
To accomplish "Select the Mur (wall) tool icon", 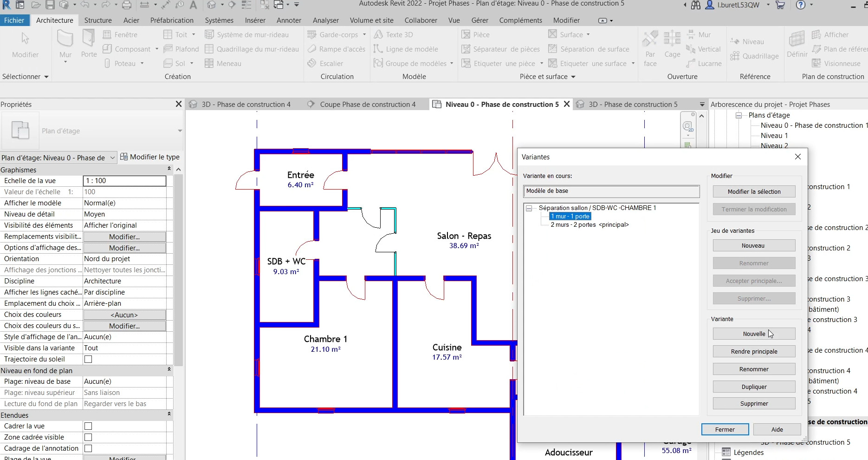I will (x=65, y=39).
